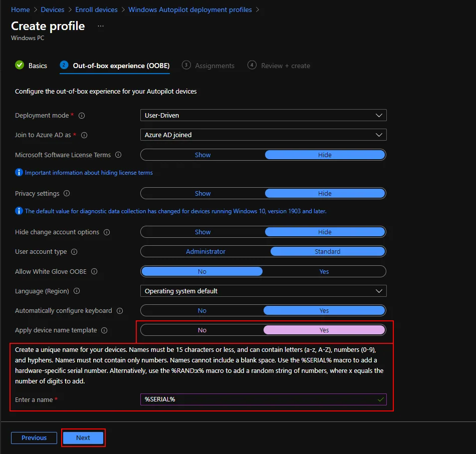Select Standard user account type

328,252
